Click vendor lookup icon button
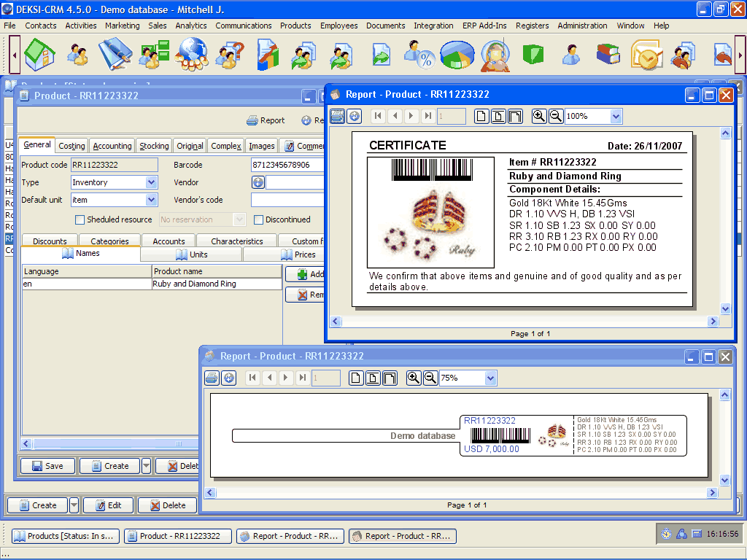 258,182
